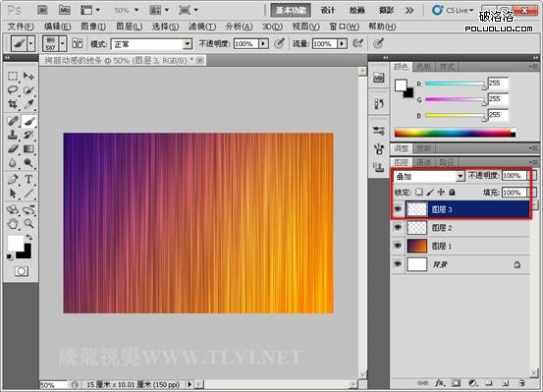Open the CS Live dropdown
Screen dimensions: 543x392
coord(453,11)
